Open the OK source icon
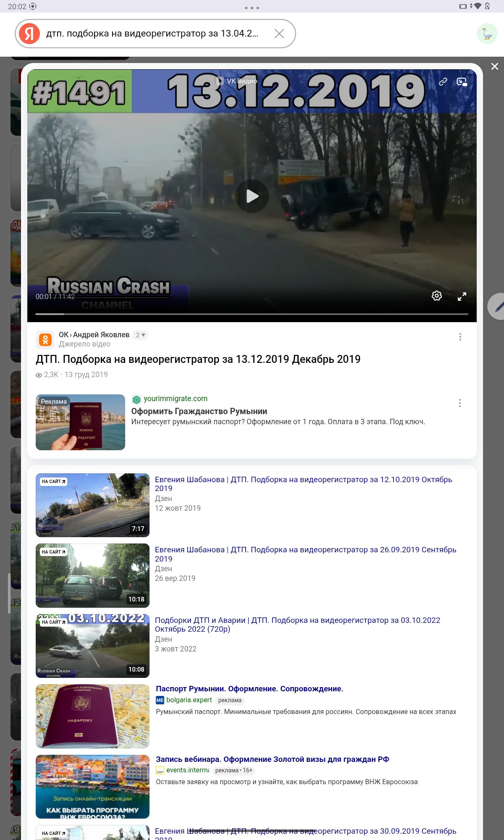 (45, 339)
